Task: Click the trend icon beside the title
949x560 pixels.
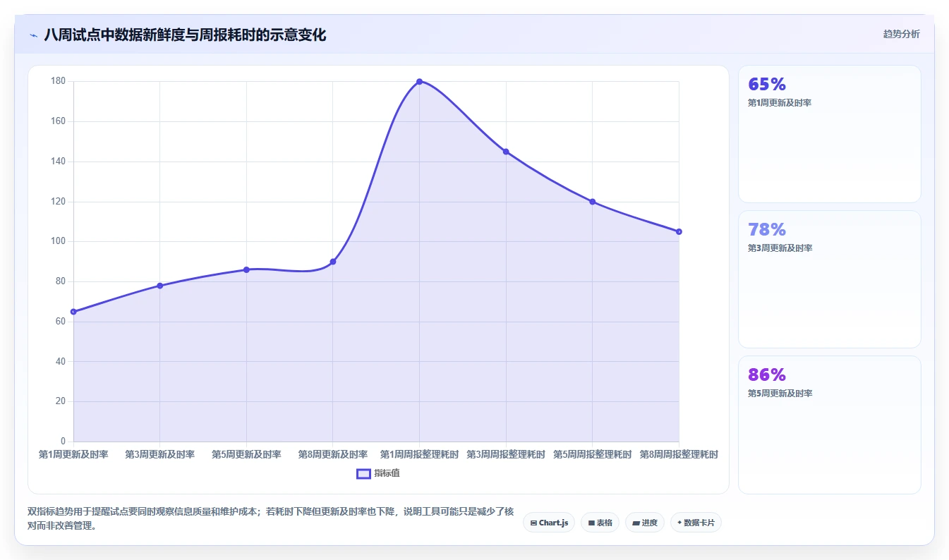Action: (33, 35)
